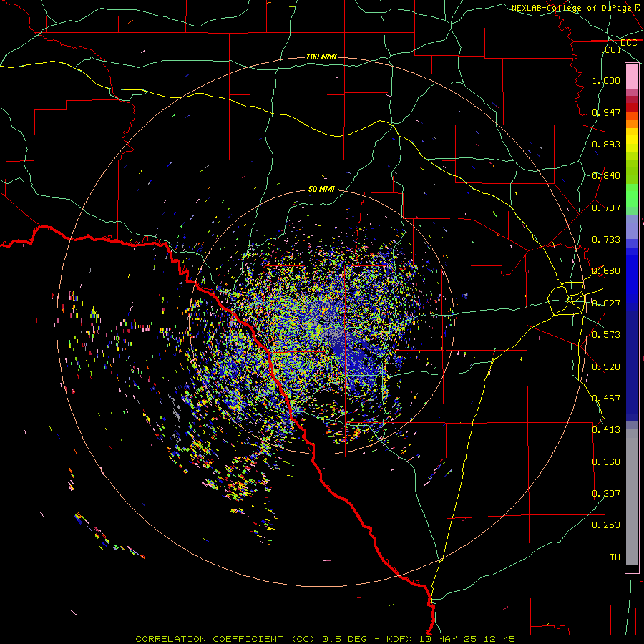Select the DCC label above the color scale
644x644 pixels.
(x=628, y=43)
